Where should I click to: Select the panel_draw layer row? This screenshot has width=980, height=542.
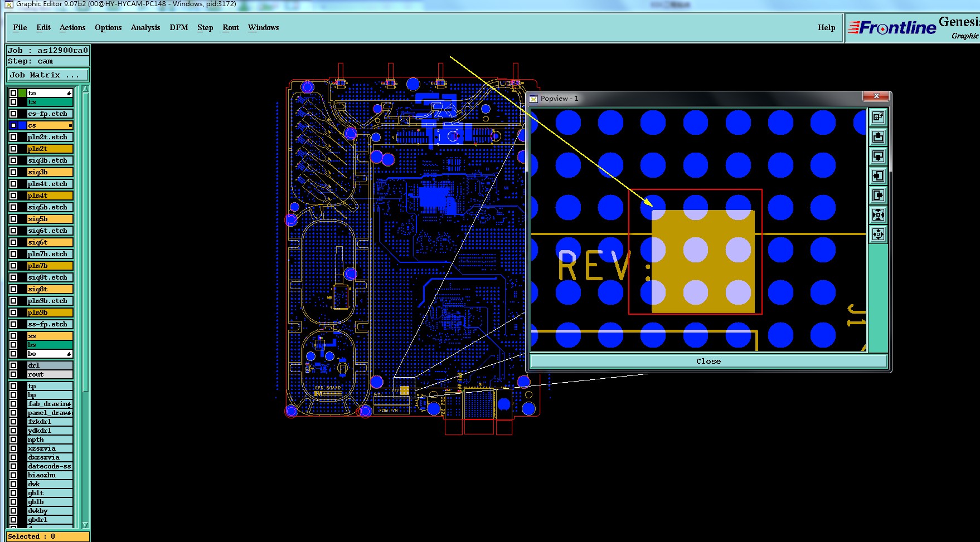point(50,413)
